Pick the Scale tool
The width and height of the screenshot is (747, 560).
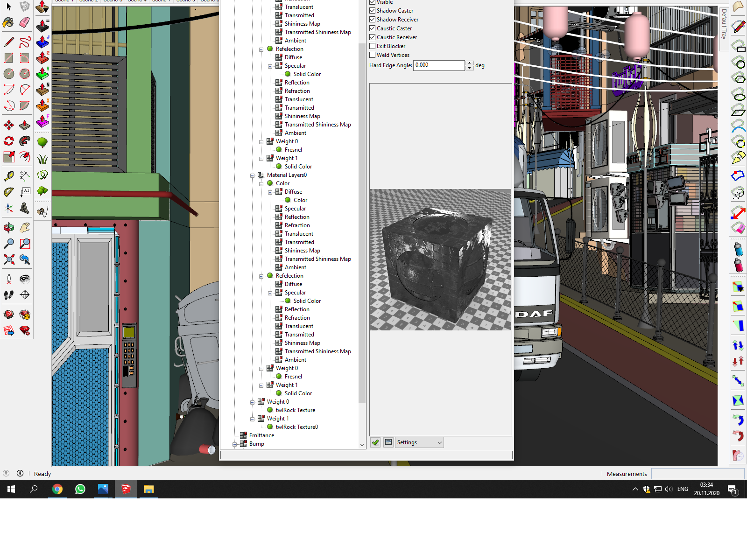click(x=9, y=157)
